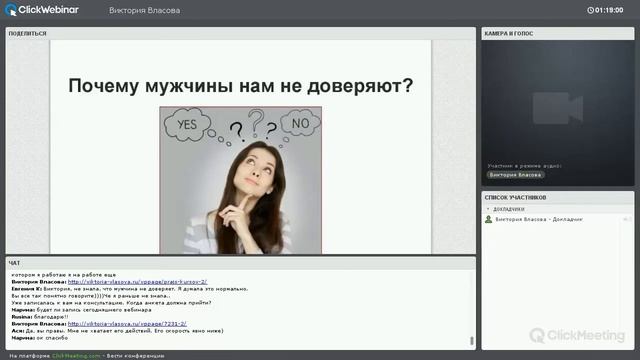Click the chat message from Rusina

(x=40, y=317)
